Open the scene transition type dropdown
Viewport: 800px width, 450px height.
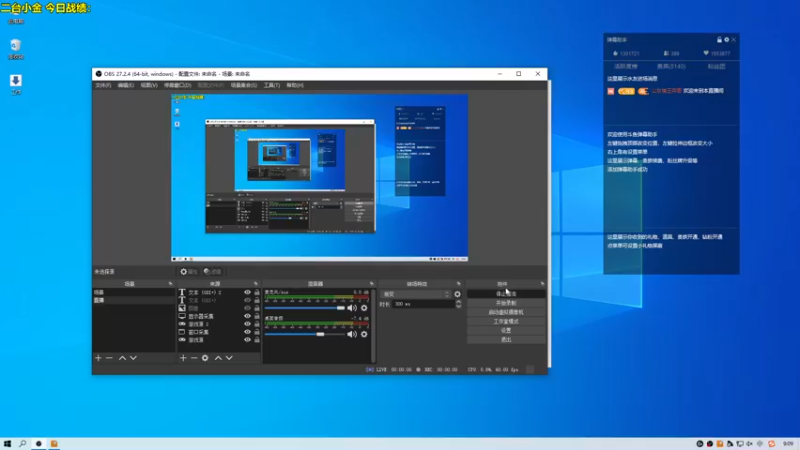click(x=416, y=294)
